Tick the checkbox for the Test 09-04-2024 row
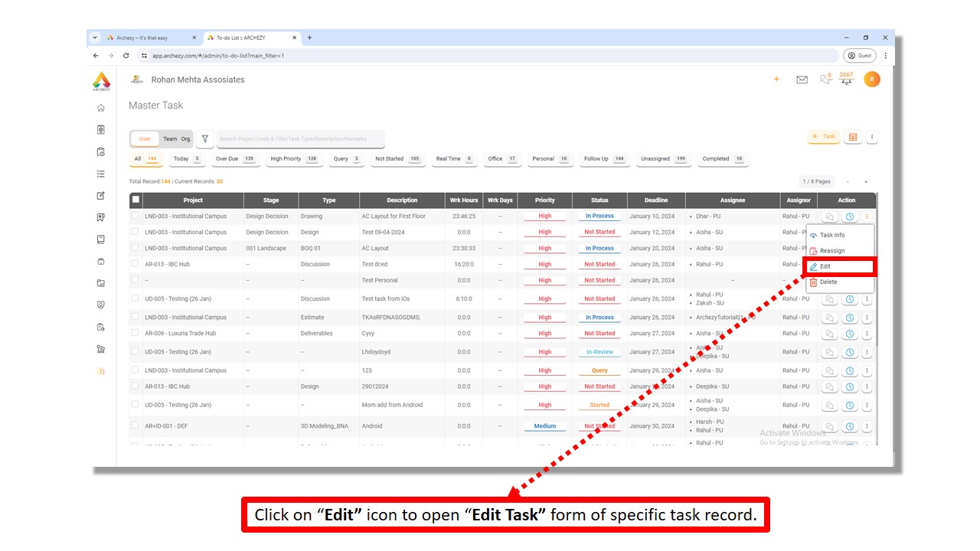980x551 pixels. pyautogui.click(x=136, y=232)
